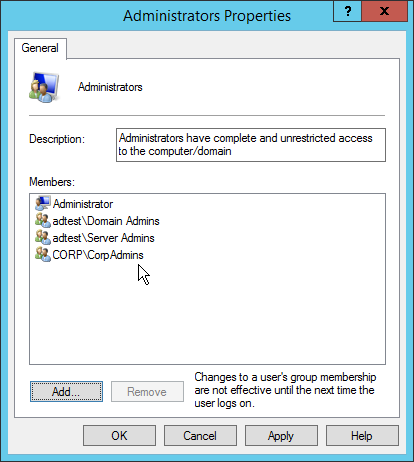This screenshot has height=462, width=414.
Task: Click the question mark help button in title bar
Action: coord(347,11)
